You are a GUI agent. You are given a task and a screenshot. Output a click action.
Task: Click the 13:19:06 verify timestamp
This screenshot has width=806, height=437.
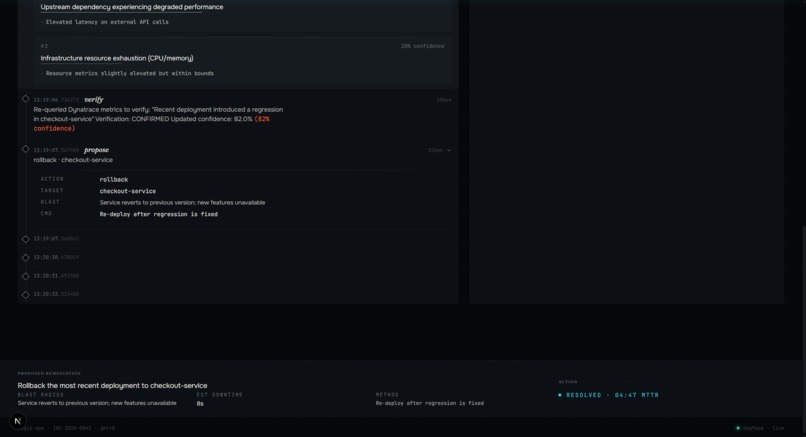[56, 100]
